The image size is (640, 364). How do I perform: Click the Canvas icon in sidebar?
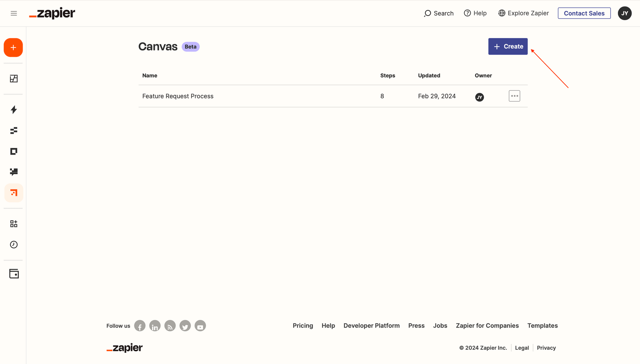(14, 193)
